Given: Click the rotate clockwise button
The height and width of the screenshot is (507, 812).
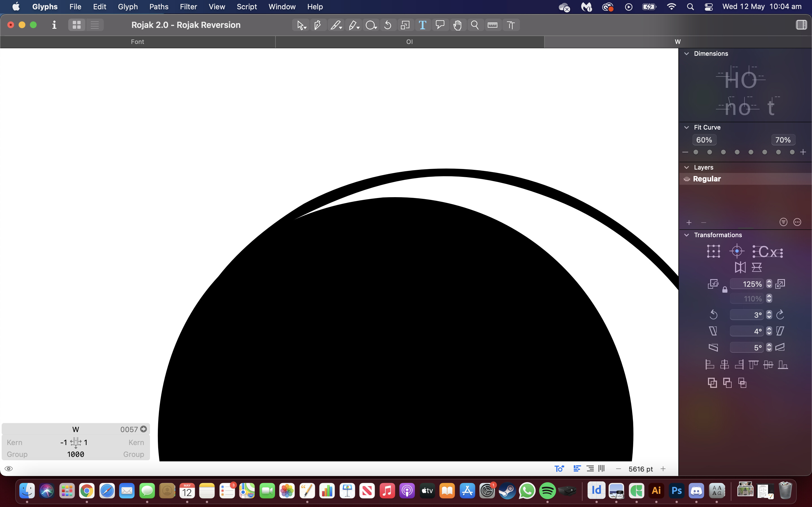Looking at the screenshot, I should [x=780, y=315].
